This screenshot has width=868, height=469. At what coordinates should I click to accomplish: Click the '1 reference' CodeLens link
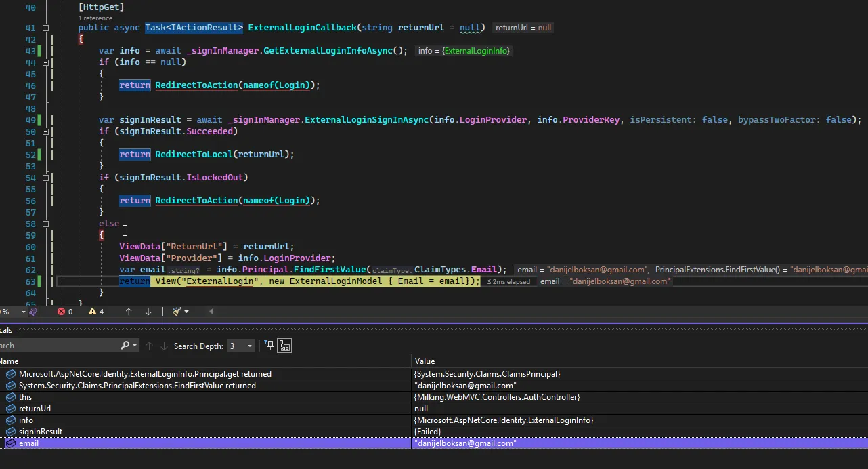point(95,18)
